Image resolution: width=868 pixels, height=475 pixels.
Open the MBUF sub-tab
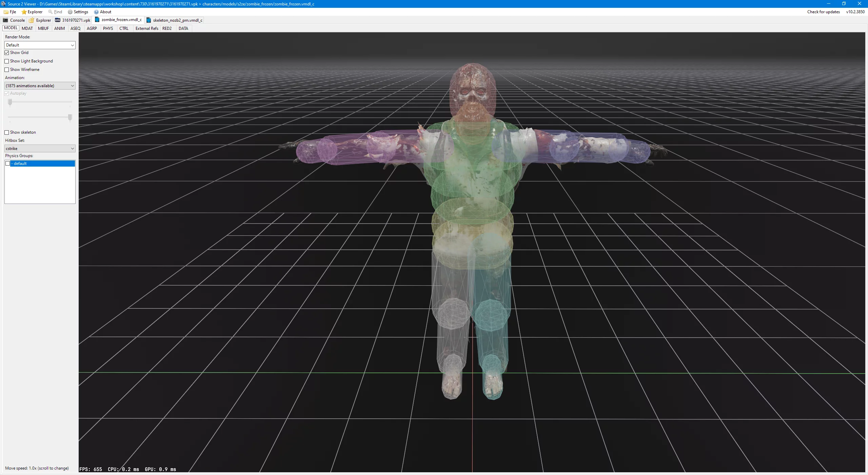point(43,28)
